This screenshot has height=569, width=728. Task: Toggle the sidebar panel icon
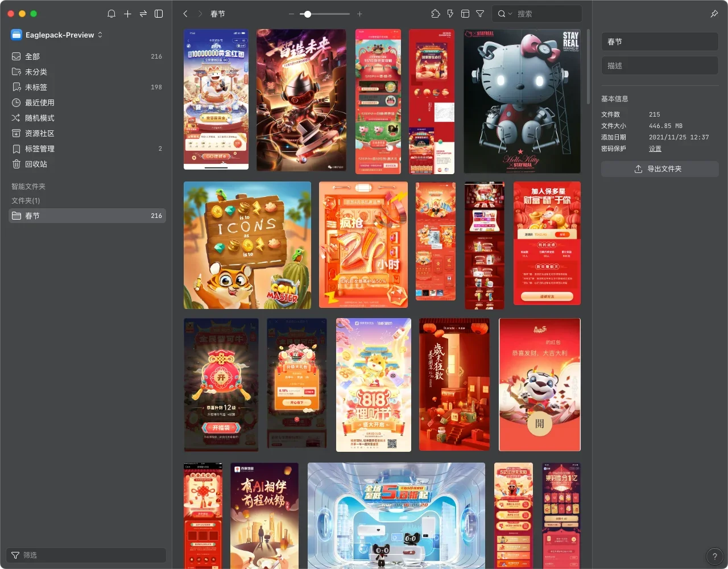pos(159,14)
